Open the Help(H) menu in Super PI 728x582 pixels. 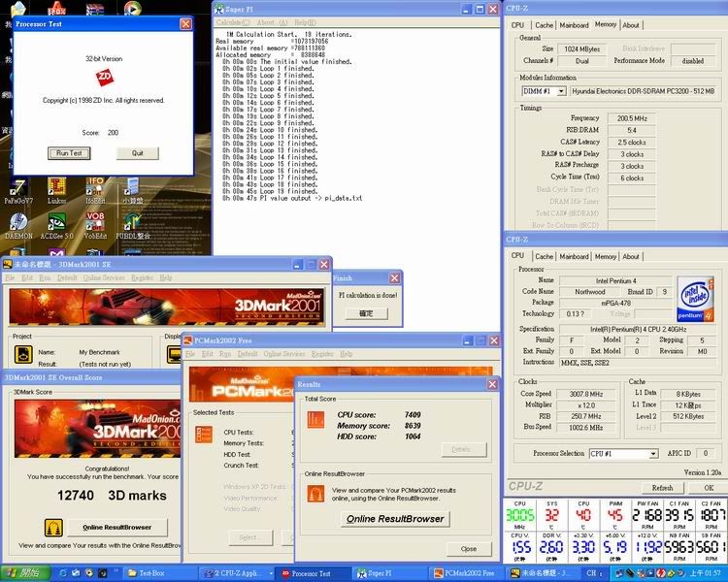click(x=305, y=22)
